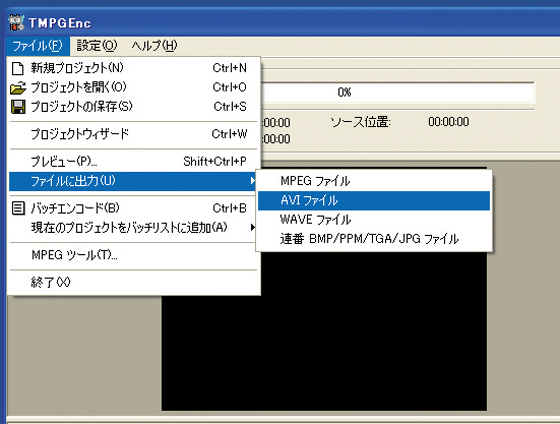Launch プロジェクトウィザード from the menu
This screenshot has height=424, width=560.
[x=133, y=134]
